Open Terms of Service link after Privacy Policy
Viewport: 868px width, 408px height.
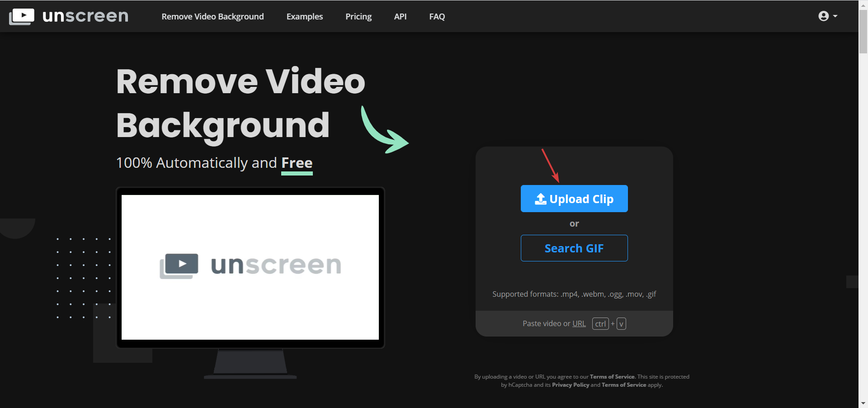624,385
